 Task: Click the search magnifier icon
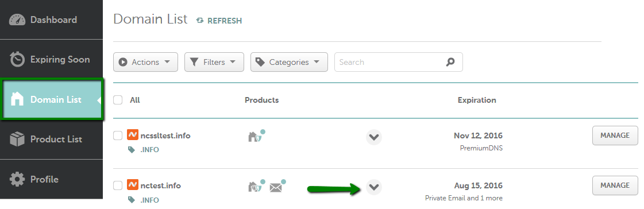coord(450,62)
